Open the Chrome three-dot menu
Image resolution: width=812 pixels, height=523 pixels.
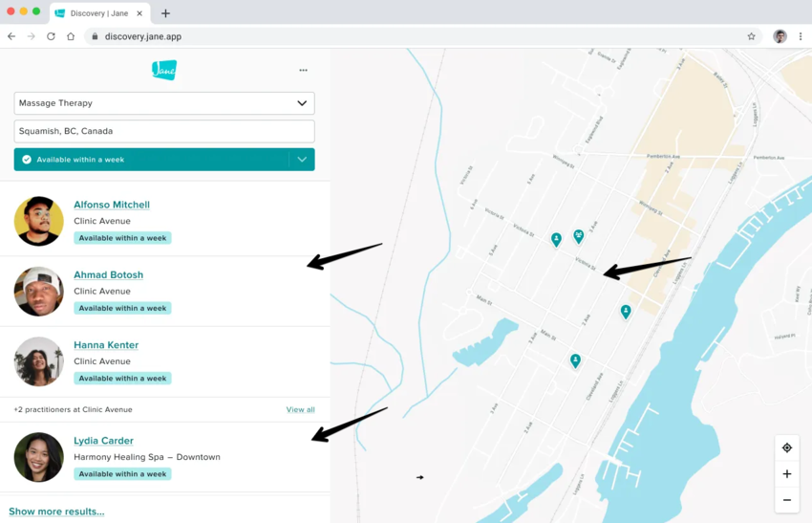800,36
